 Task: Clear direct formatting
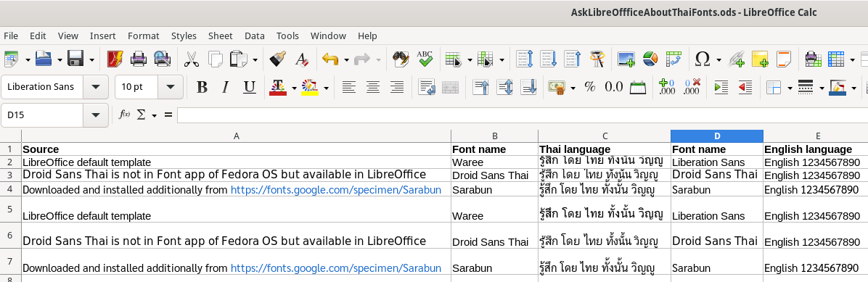pyautogui.click(x=302, y=59)
